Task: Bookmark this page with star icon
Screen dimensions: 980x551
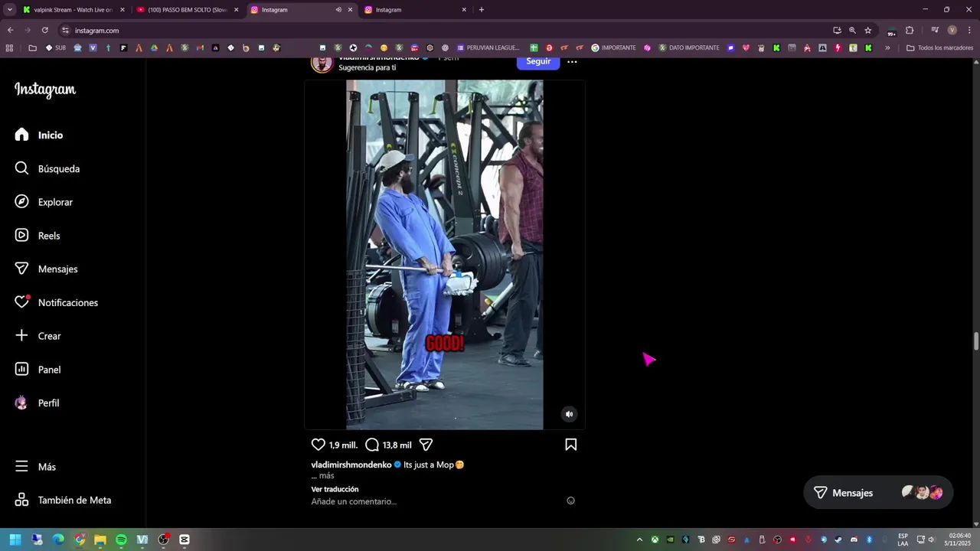Action: 867,31
